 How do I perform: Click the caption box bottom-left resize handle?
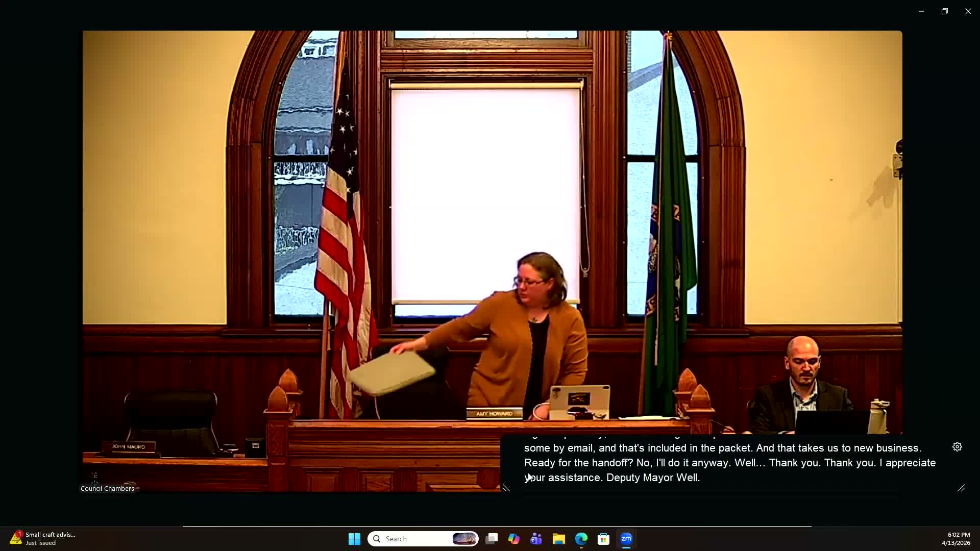pyautogui.click(x=506, y=488)
